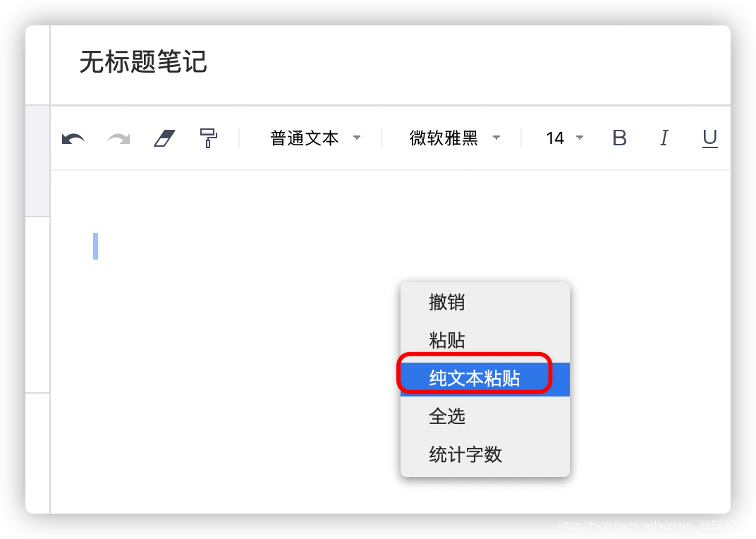Choose 粘贴 from the context menu
The height and width of the screenshot is (539, 756).
click(x=485, y=340)
